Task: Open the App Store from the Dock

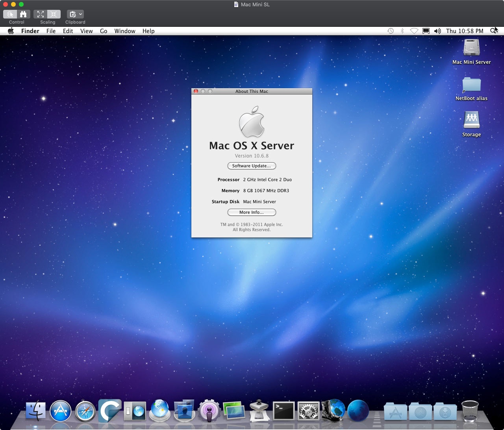Action: (60, 411)
